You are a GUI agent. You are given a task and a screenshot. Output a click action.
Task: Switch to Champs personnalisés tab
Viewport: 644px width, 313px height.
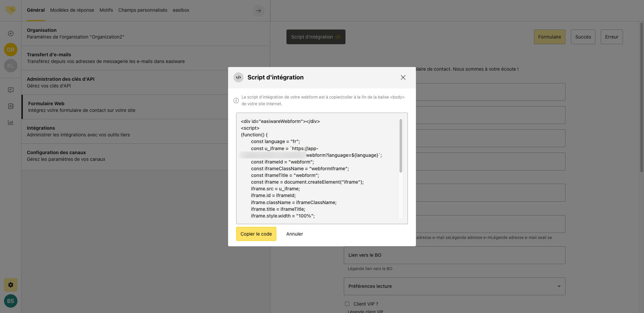click(x=143, y=10)
